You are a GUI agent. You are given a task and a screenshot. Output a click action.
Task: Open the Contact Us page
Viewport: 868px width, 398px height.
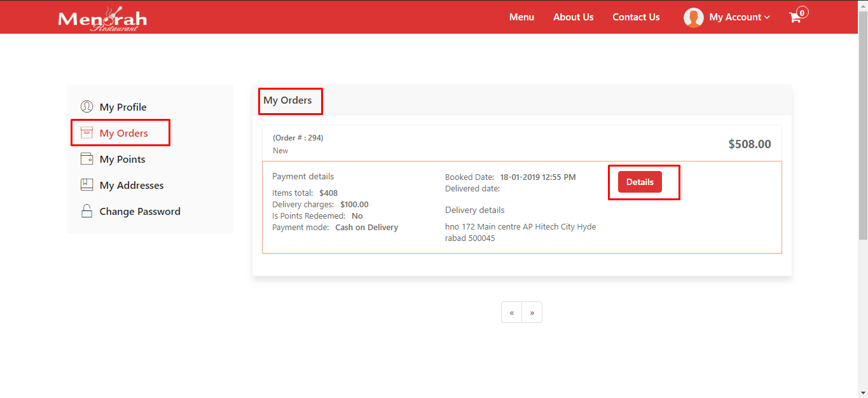[x=636, y=17]
